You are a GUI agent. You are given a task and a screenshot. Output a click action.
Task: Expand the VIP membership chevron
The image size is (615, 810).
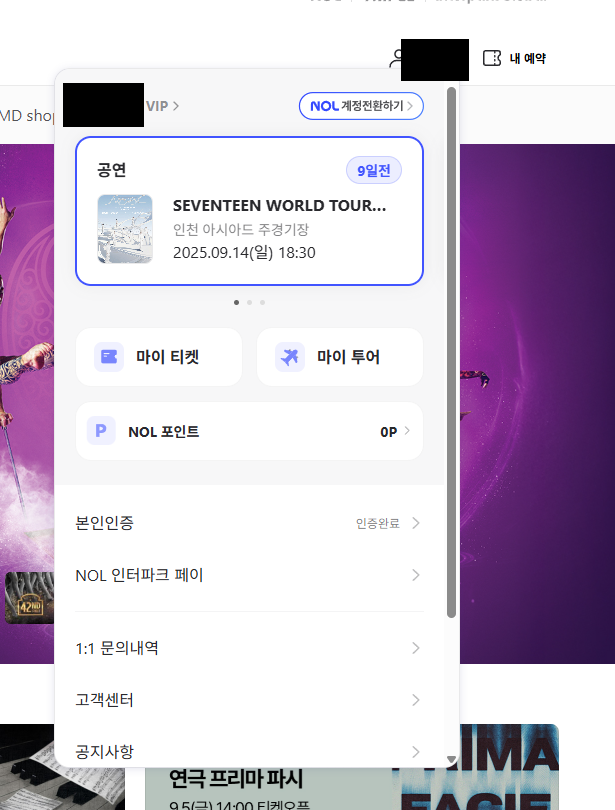(x=176, y=106)
